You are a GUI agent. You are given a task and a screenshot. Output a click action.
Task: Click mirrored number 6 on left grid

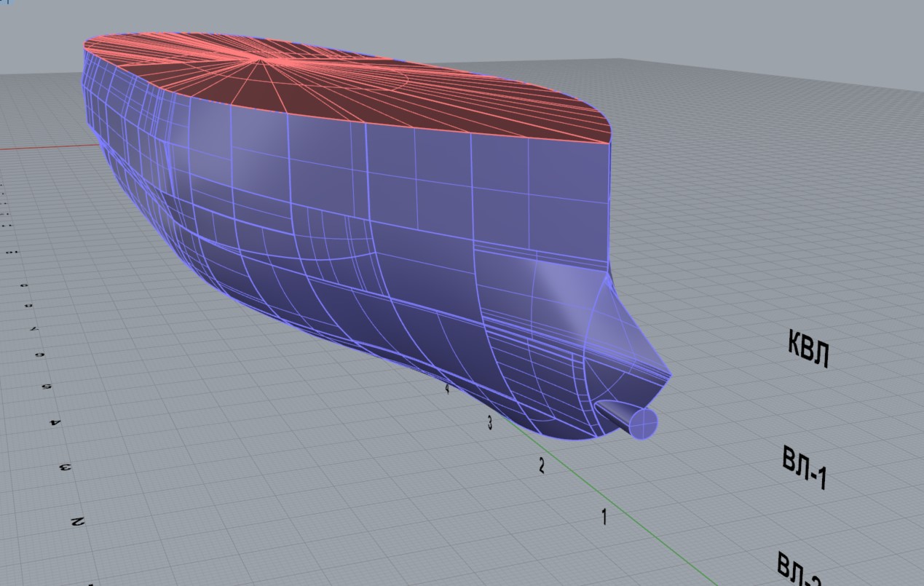point(40,355)
